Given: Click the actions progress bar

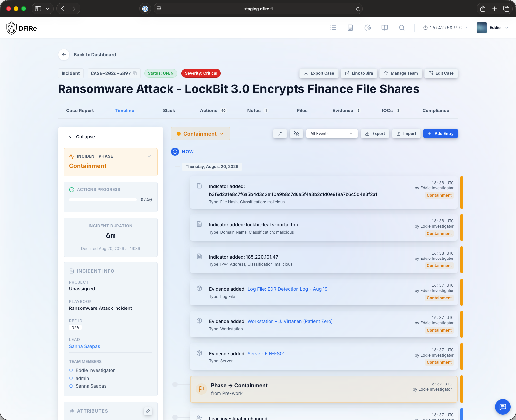Looking at the screenshot, I should pos(103,200).
